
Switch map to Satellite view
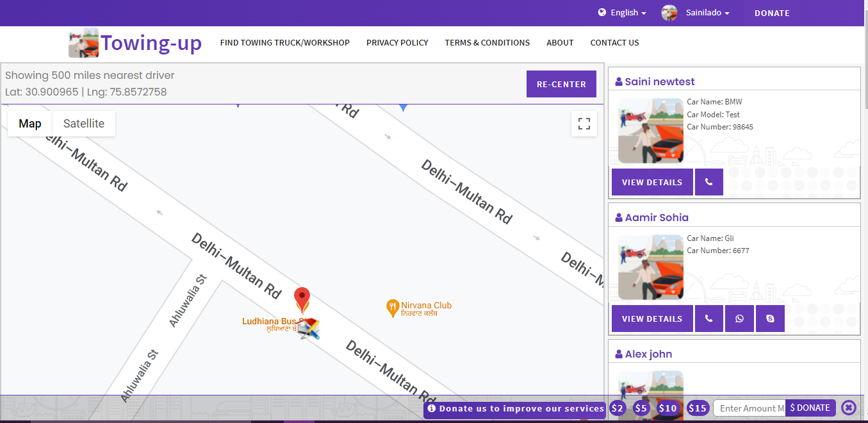[x=84, y=124]
